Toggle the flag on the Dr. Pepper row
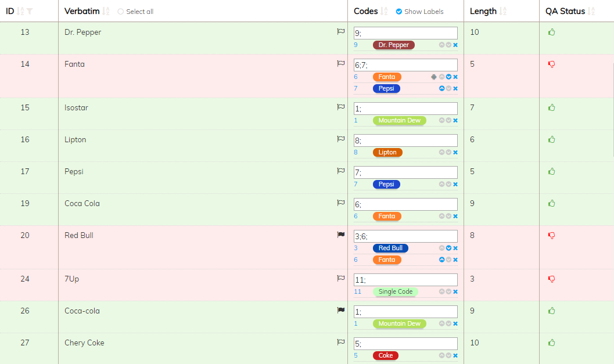Screen dimensions: 614x364 point(341,31)
